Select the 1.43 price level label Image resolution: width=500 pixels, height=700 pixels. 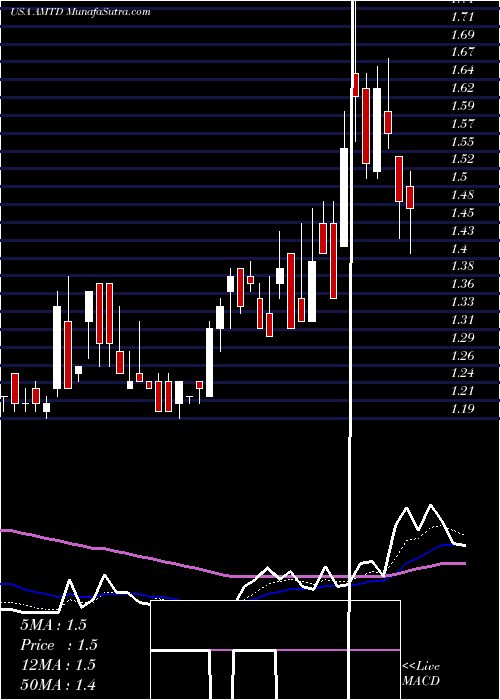(462, 231)
